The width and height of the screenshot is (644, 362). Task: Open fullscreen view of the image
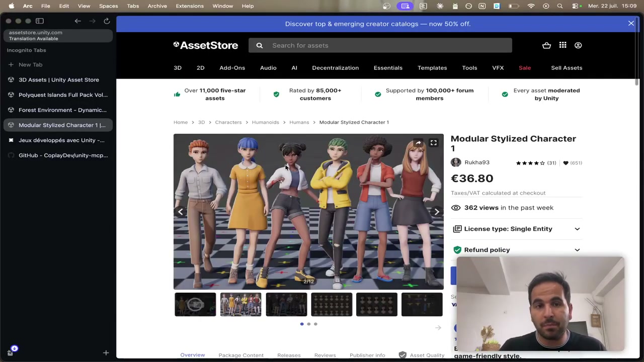tap(433, 143)
